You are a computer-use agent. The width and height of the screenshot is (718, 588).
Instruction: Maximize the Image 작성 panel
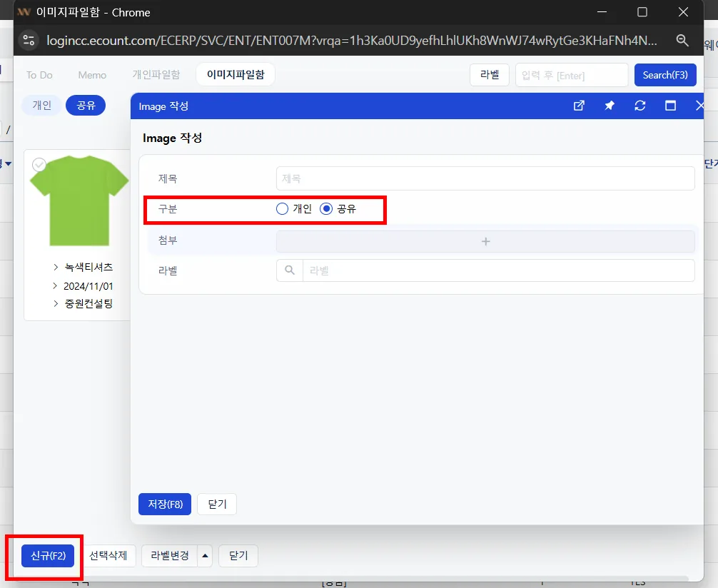[670, 106]
